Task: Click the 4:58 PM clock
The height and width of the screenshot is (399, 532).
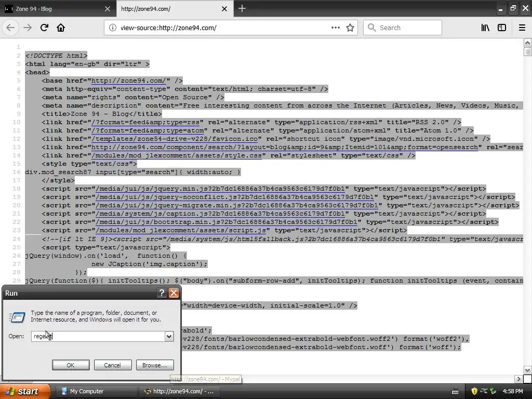Action: (x=513, y=391)
